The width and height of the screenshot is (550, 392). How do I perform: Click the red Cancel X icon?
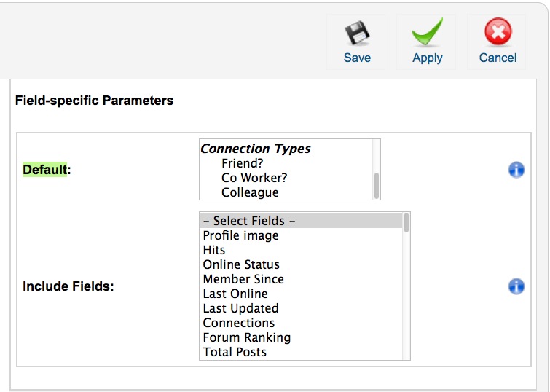click(x=498, y=31)
